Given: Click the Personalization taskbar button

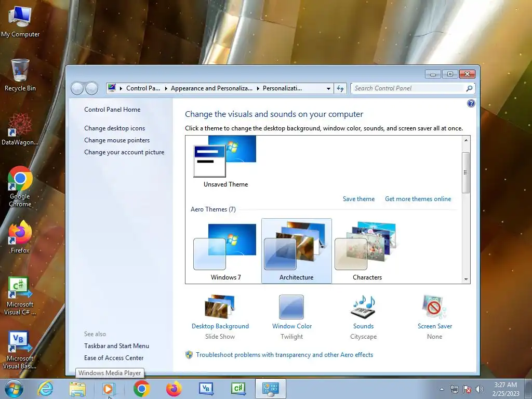Looking at the screenshot, I should (x=270, y=389).
